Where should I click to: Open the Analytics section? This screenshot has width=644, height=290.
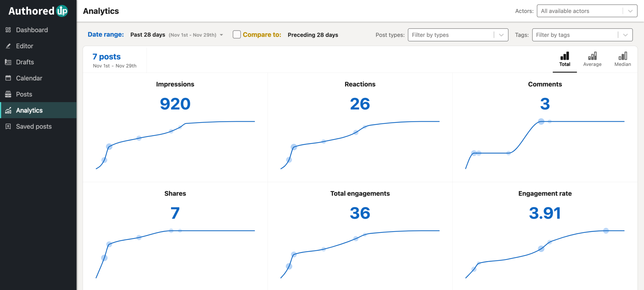(29, 110)
